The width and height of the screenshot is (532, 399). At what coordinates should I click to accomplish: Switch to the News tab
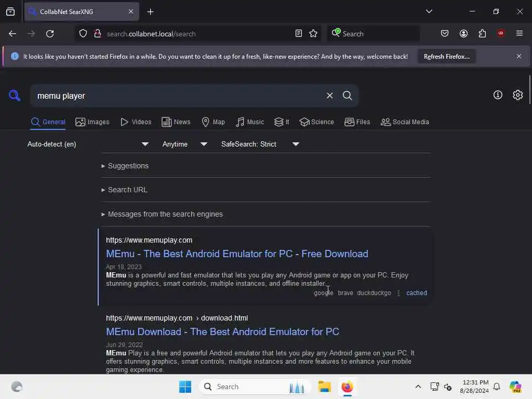coord(176,122)
